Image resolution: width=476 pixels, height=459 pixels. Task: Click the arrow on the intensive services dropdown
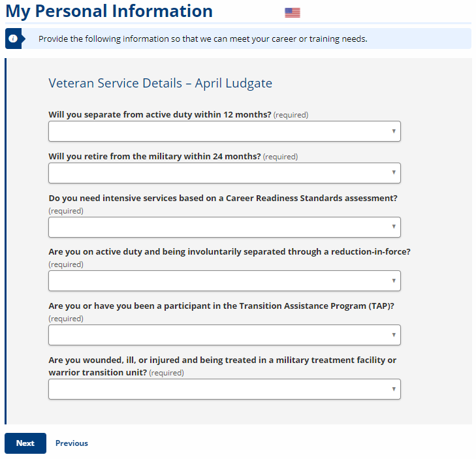point(394,227)
